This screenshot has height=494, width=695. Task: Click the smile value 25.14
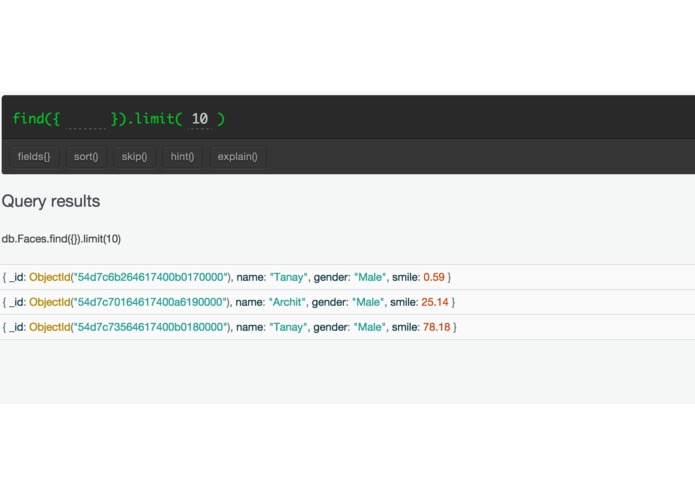(435, 302)
